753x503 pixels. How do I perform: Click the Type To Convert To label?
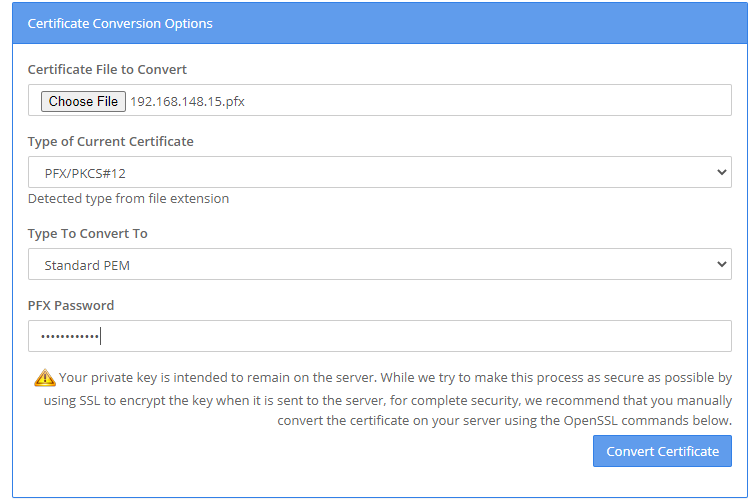click(87, 233)
